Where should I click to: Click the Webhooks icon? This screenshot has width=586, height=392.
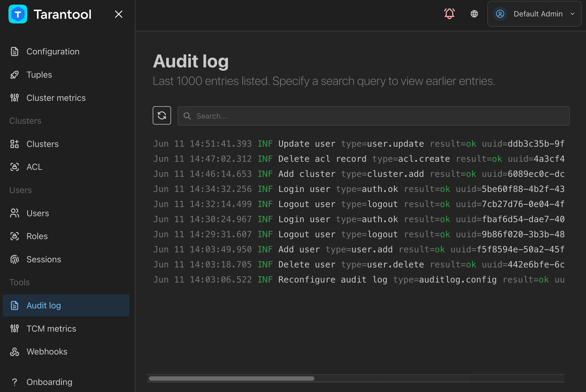click(x=15, y=352)
